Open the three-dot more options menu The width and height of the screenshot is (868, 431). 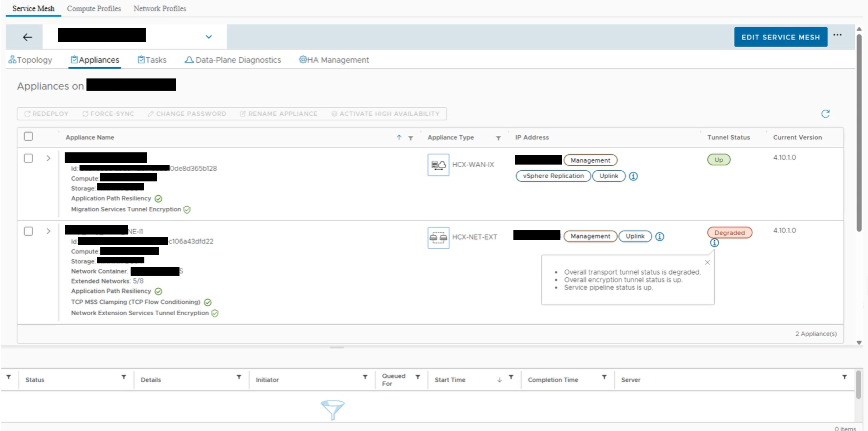pos(837,35)
